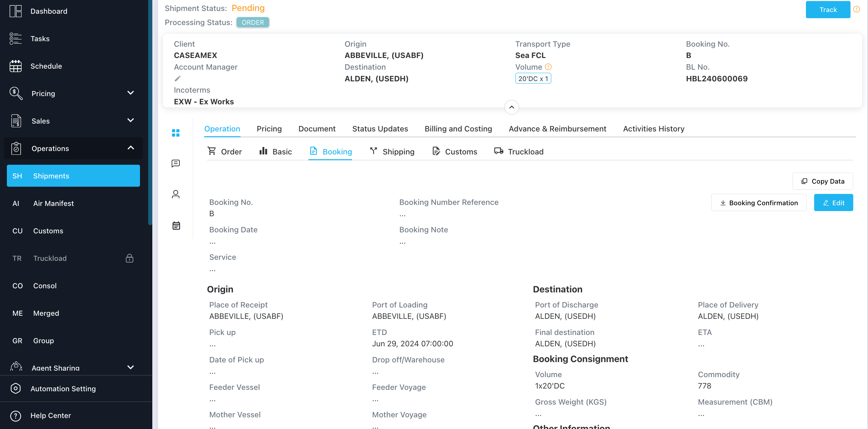868x429 pixels.
Task: Switch to Billing and Costing tab
Action: click(x=458, y=129)
